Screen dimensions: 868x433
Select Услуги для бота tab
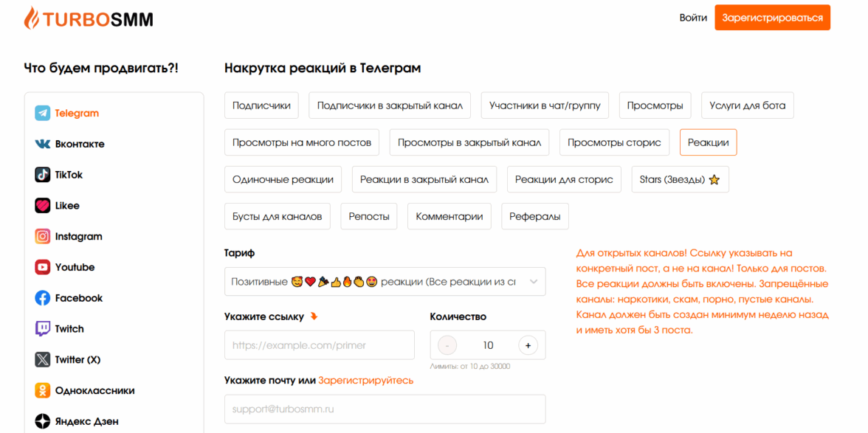pyautogui.click(x=747, y=105)
